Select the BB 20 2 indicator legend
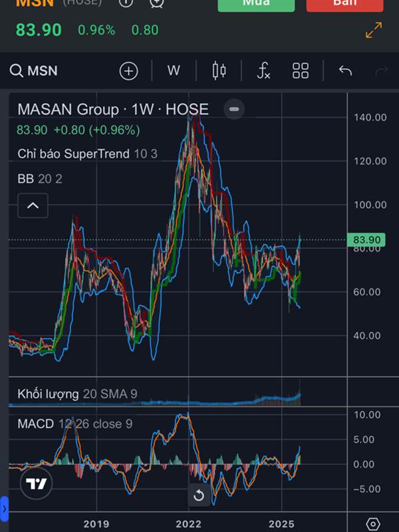 [x=40, y=179]
